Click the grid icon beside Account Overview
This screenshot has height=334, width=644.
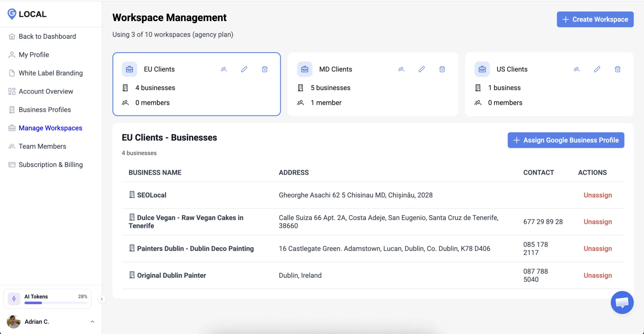[12, 92]
